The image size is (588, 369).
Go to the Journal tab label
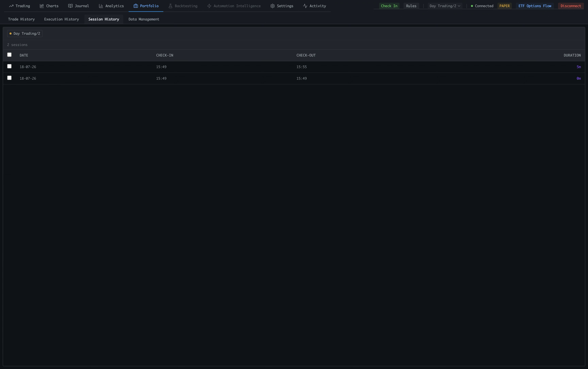[82, 6]
